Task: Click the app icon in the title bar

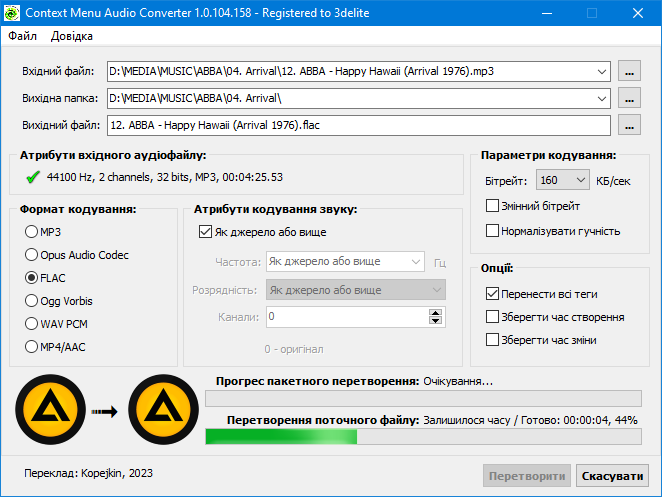Action: pos(11,13)
